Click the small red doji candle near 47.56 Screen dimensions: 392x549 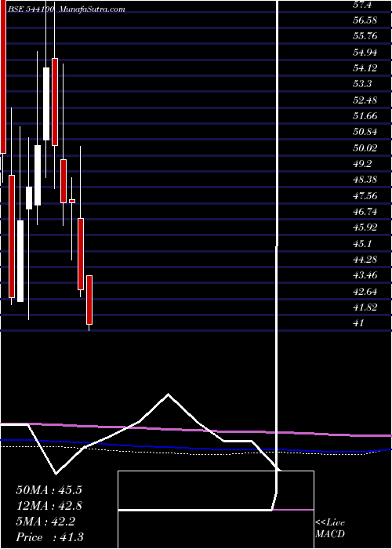pyautogui.click(x=72, y=201)
